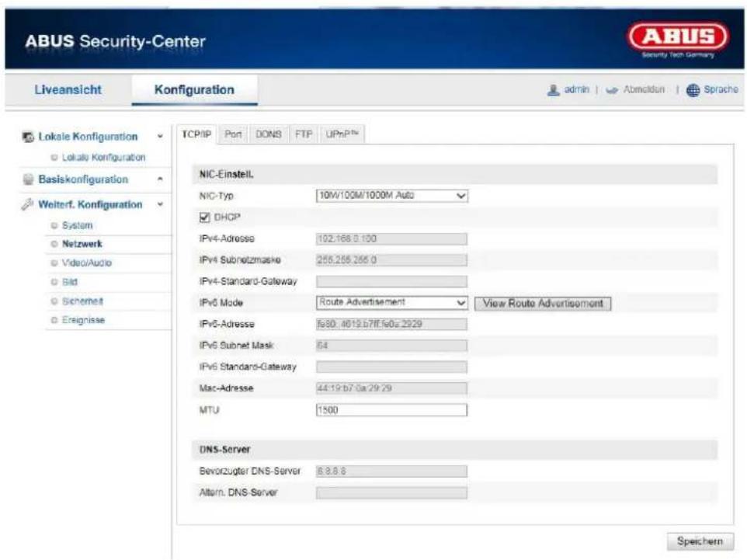Image resolution: width=747 pixels, height=560 pixels.
Task: Click the Speichern button
Action: pyautogui.click(x=700, y=541)
